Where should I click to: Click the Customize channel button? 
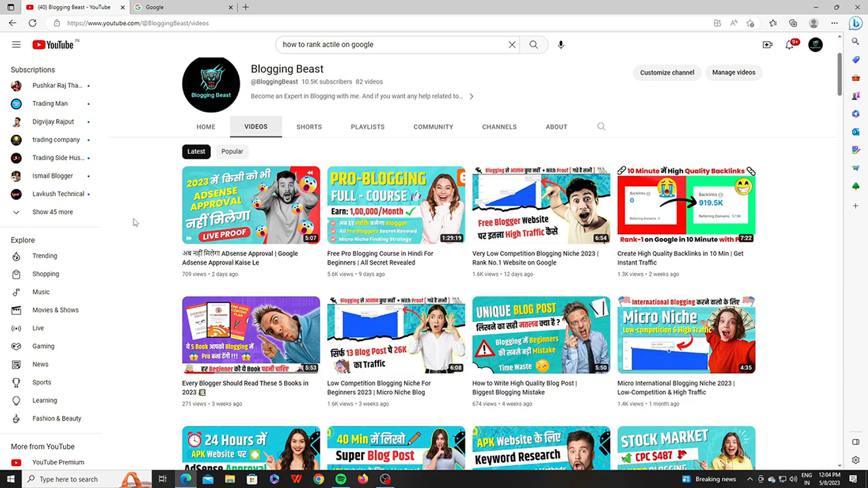pyautogui.click(x=667, y=72)
